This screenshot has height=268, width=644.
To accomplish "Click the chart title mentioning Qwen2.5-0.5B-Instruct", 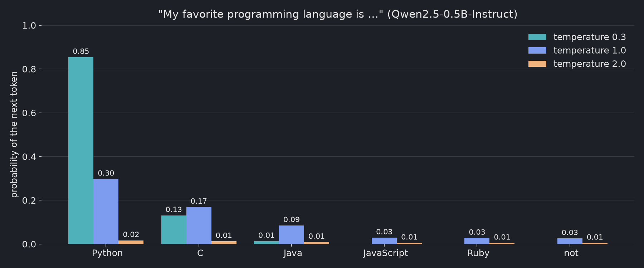I will pos(338,14).
